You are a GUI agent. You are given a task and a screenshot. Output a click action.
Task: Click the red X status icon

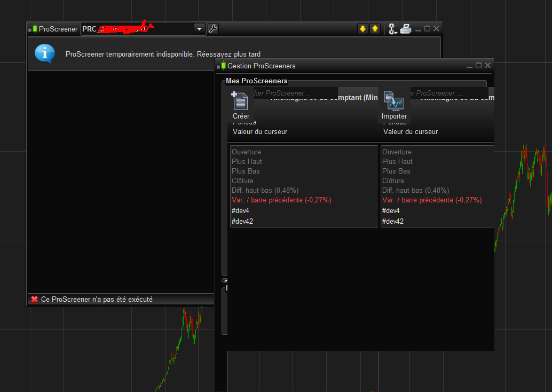click(x=34, y=300)
